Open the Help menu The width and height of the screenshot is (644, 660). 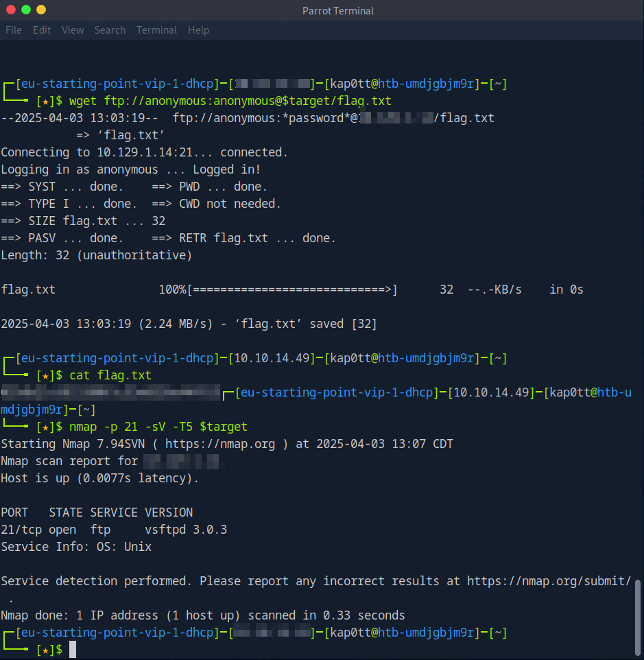[198, 30]
